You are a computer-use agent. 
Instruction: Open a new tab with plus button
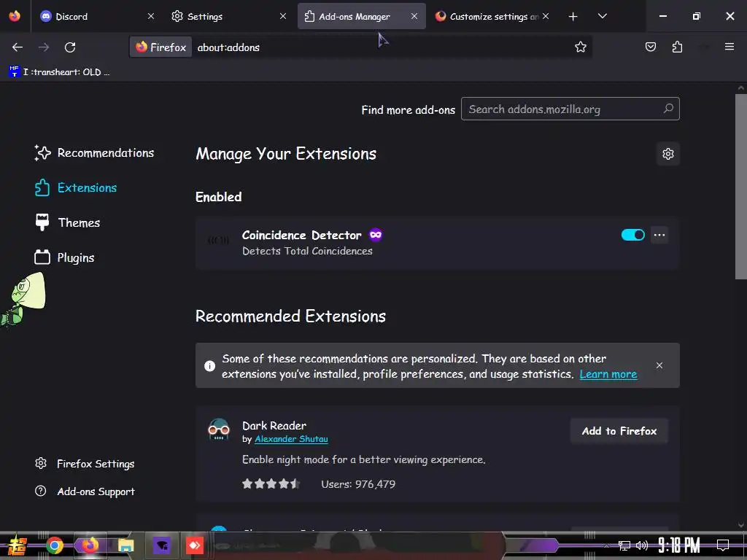point(573,17)
